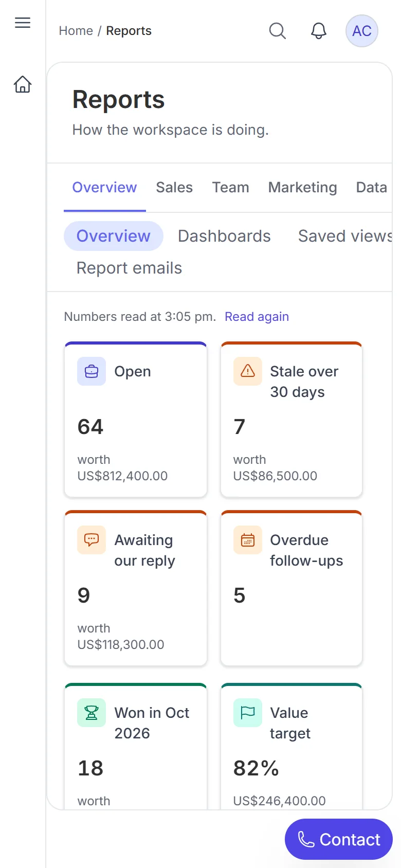The width and height of the screenshot is (401, 868).
Task: Open the notifications bell
Action: [319, 31]
